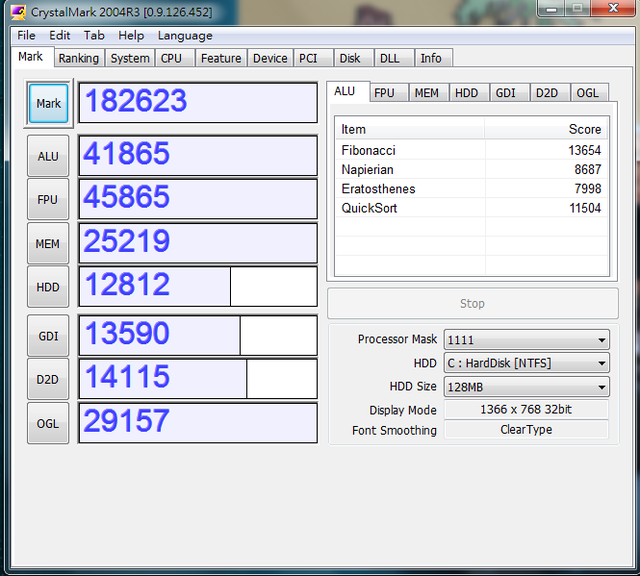Click the QuickSort score 11504

[585, 208]
